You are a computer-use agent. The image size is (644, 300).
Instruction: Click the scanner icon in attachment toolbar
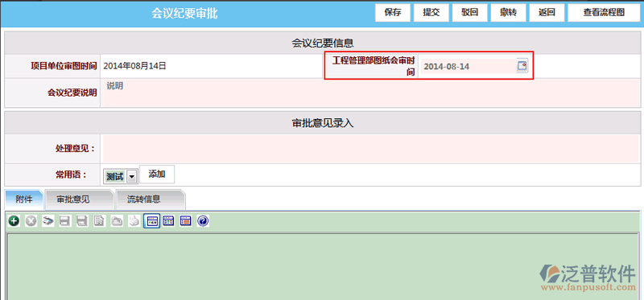coord(48,222)
